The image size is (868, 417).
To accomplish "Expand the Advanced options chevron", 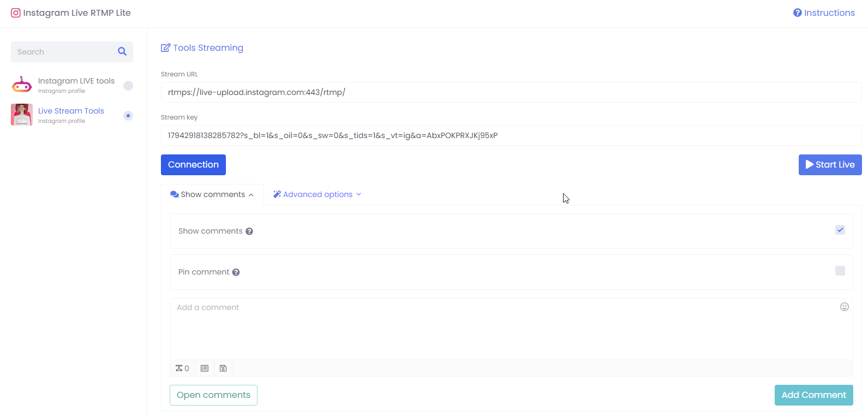I will (358, 194).
